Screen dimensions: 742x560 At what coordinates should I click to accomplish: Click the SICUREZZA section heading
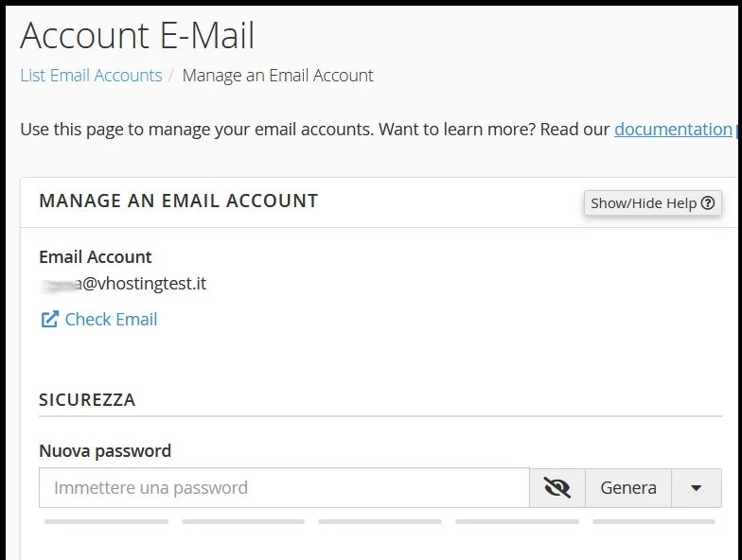pos(87,399)
